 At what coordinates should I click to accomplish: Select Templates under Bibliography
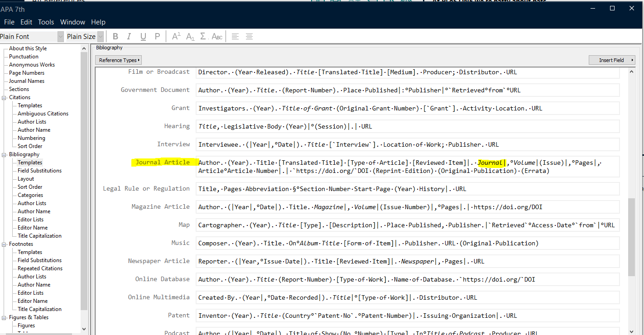[x=30, y=163]
